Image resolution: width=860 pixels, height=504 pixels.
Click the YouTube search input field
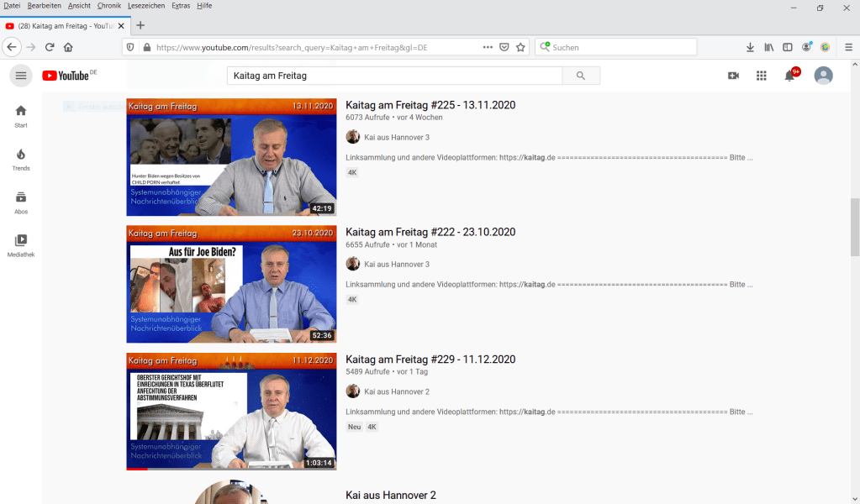[394, 76]
